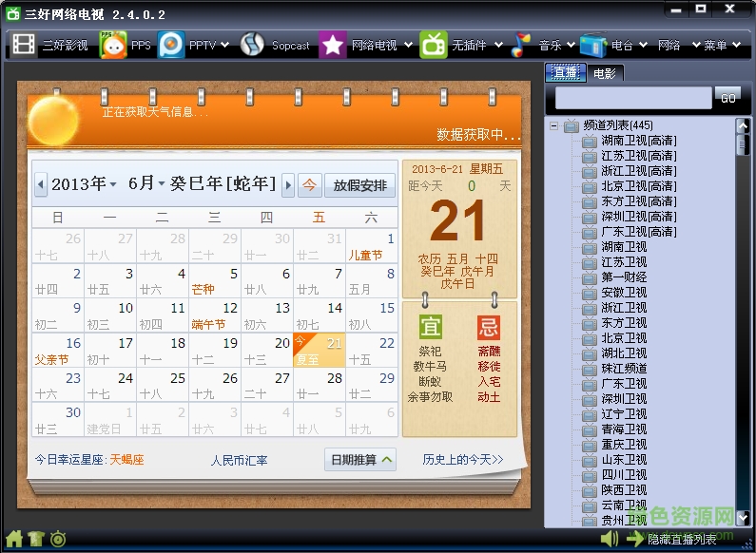Mute sound with the speaker icon
756x553 pixels.
click(610, 539)
